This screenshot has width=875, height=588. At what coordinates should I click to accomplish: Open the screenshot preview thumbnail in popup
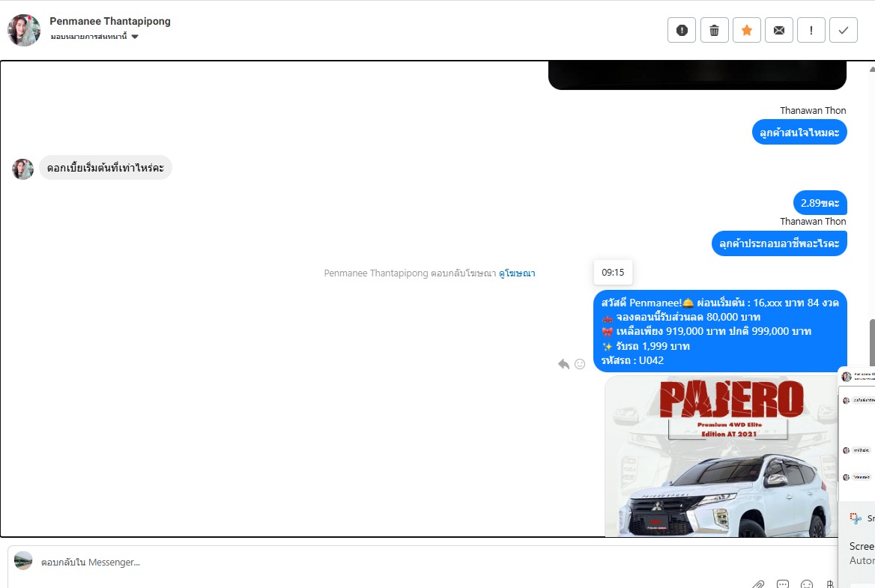[x=856, y=434]
